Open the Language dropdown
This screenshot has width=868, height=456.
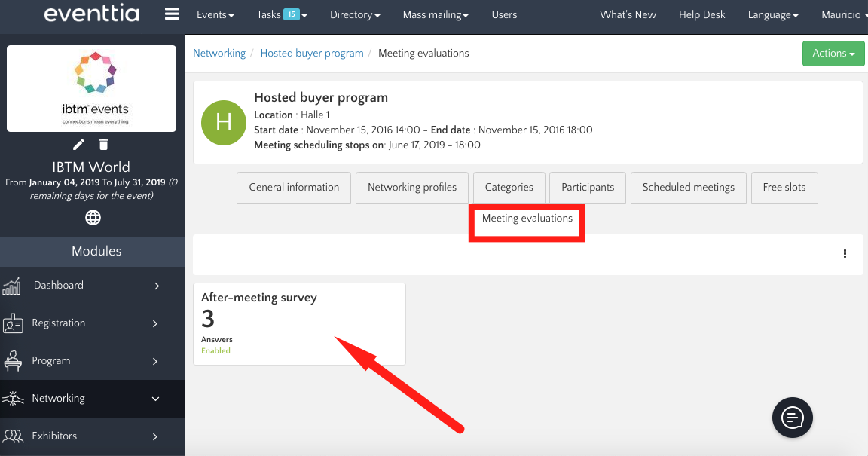click(x=773, y=14)
